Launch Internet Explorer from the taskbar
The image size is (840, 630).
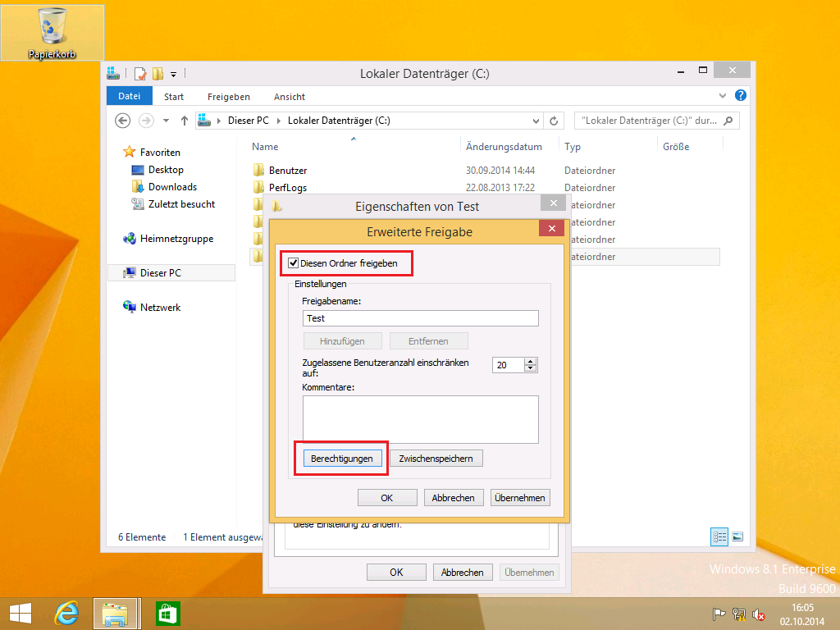point(67,614)
